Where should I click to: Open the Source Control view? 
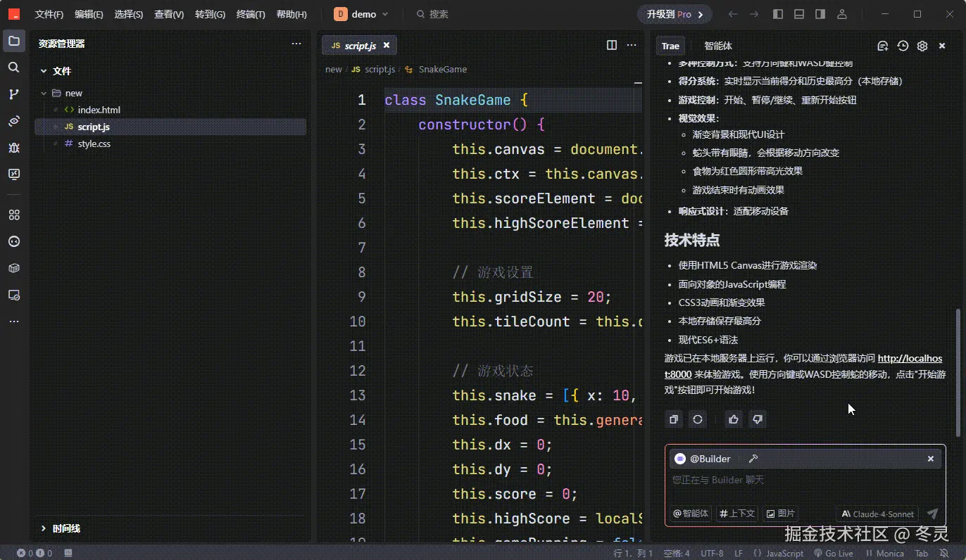(x=13, y=94)
